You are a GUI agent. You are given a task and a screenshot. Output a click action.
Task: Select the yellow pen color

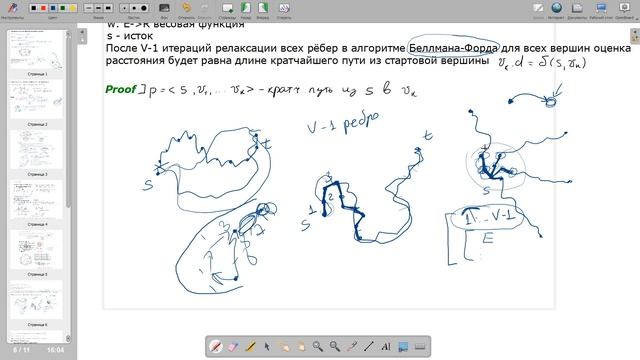point(72,8)
